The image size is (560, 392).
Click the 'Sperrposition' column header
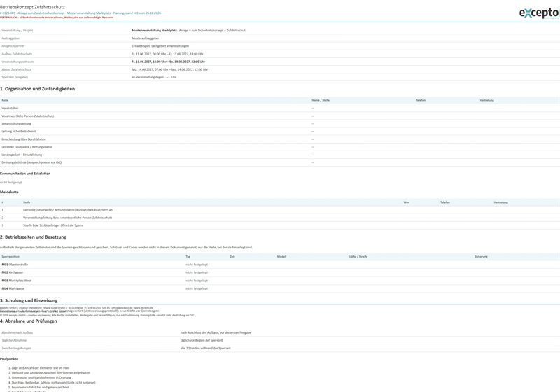coord(10,257)
